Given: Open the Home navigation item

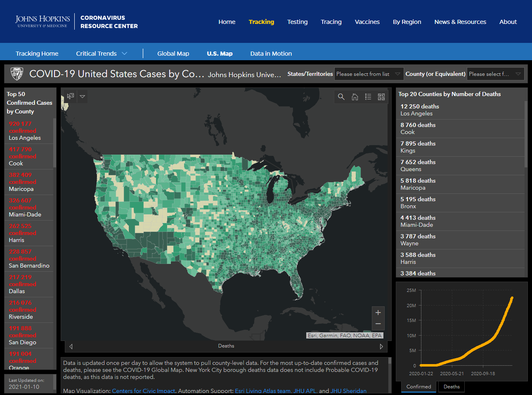Looking at the screenshot, I should pos(227,22).
